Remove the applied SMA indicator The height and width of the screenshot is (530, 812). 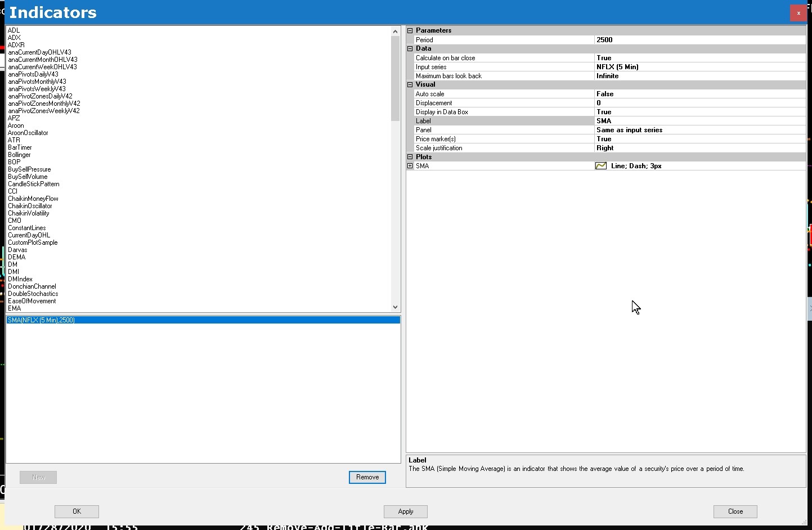[367, 477]
